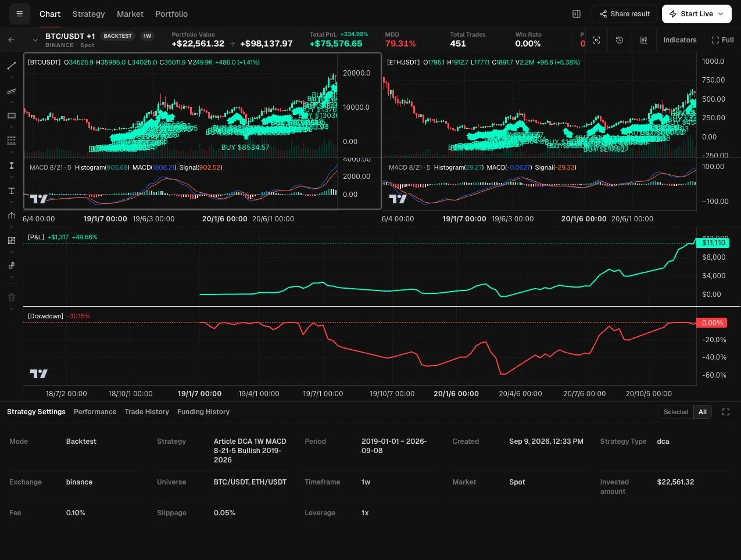This screenshot has width=741, height=560.
Task: Click TradingView logo in ETHUSDT MACD pane
Action: coord(398,199)
